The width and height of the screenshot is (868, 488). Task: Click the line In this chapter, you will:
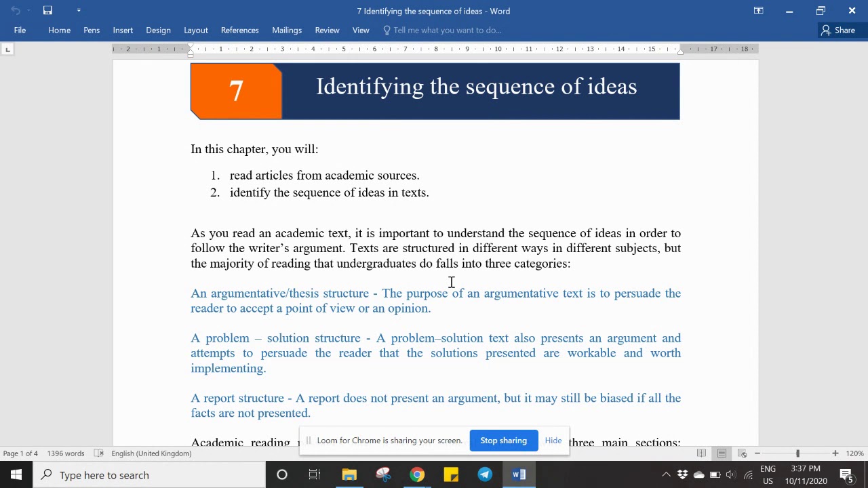[x=254, y=149]
